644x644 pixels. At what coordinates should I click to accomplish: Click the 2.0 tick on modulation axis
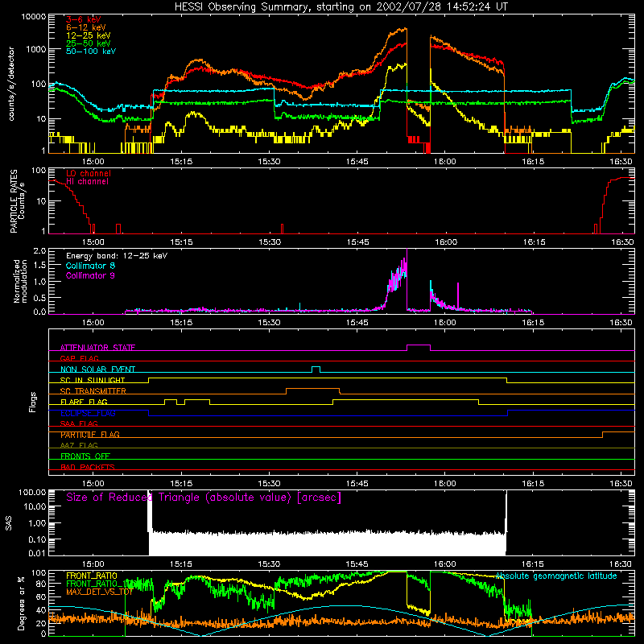click(x=39, y=250)
